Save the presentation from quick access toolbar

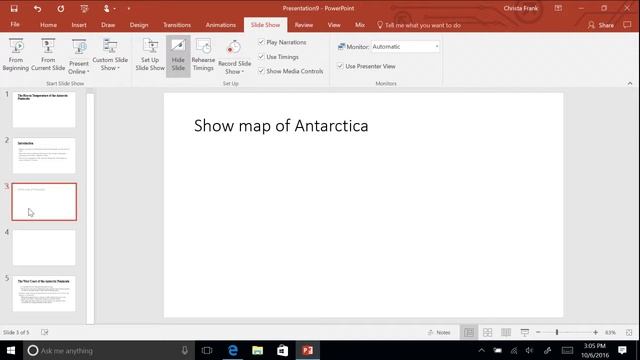[14, 8]
